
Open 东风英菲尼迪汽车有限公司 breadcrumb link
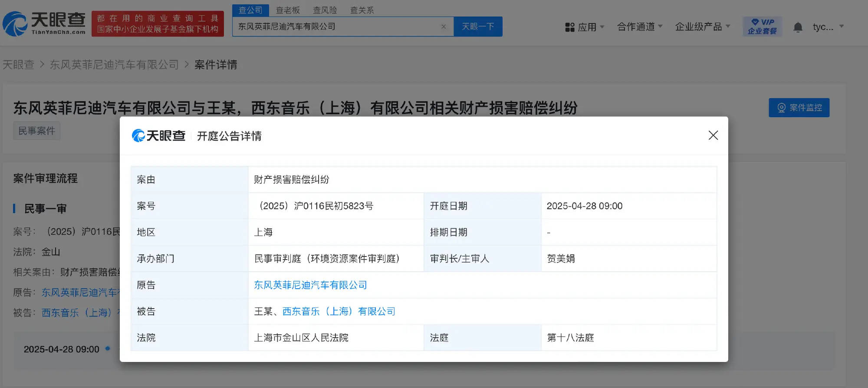click(114, 65)
